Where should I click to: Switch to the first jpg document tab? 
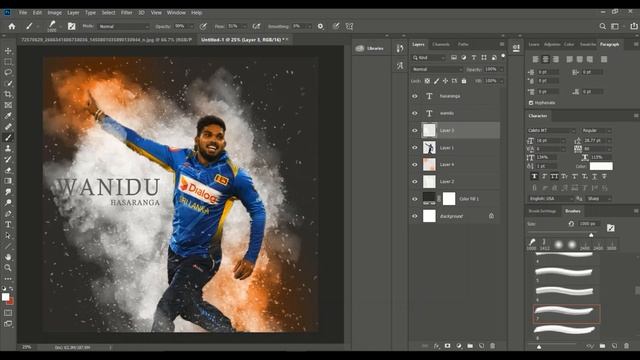(x=107, y=40)
